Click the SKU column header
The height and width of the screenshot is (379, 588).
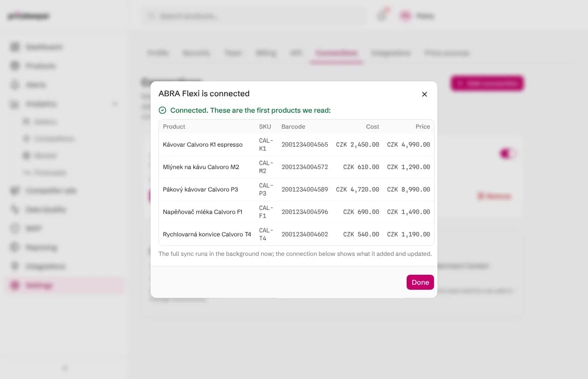click(x=265, y=127)
